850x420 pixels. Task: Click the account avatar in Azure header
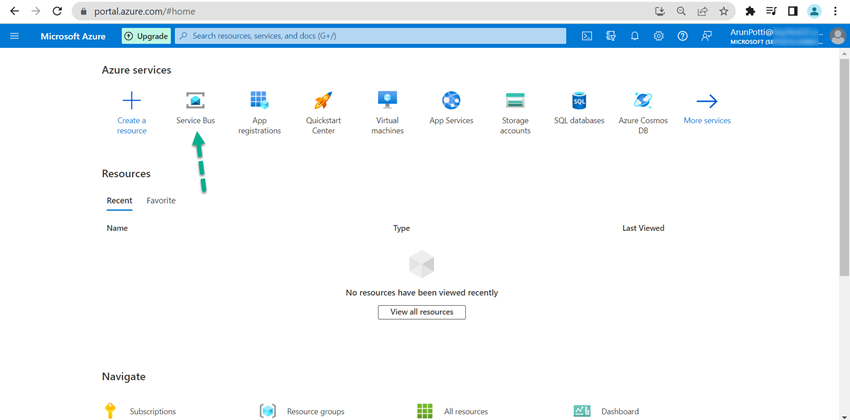pos(838,36)
